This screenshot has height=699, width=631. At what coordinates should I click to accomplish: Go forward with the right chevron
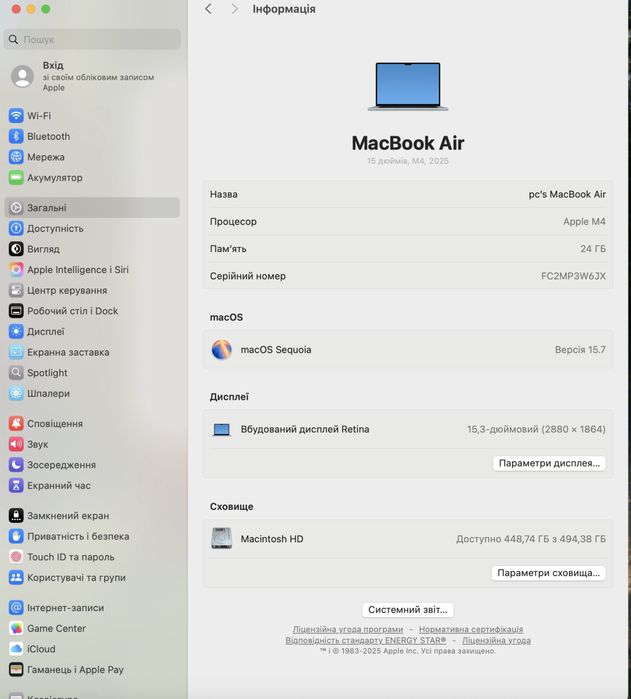(235, 9)
